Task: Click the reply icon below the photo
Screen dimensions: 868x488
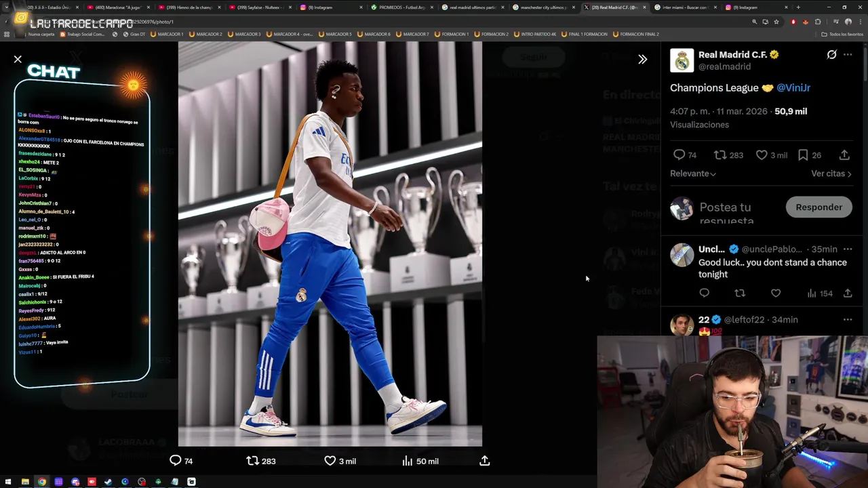Action: point(176,461)
